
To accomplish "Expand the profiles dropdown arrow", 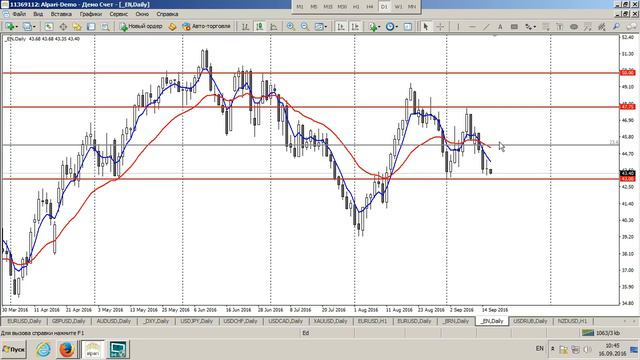I will (x=34, y=27).
